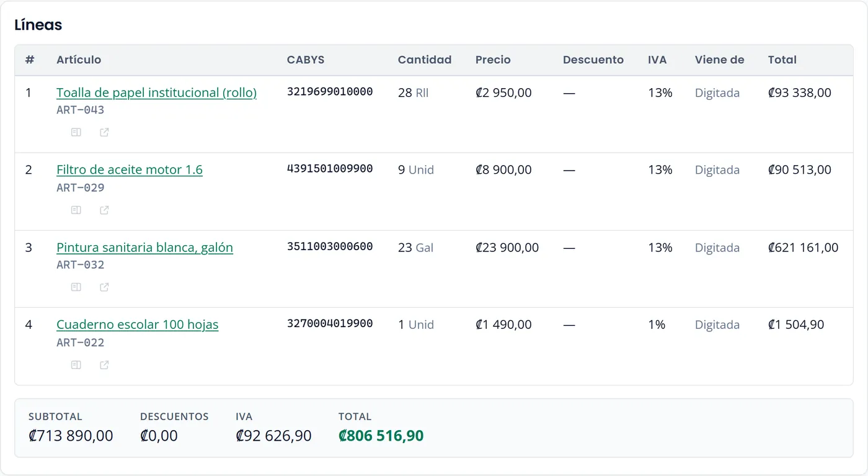Click the price ₡23 900,00 cell
Image resolution: width=868 pixels, height=476 pixels.
(507, 247)
